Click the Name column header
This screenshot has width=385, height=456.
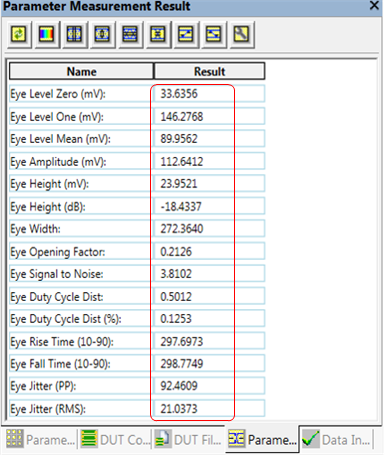[x=81, y=71]
